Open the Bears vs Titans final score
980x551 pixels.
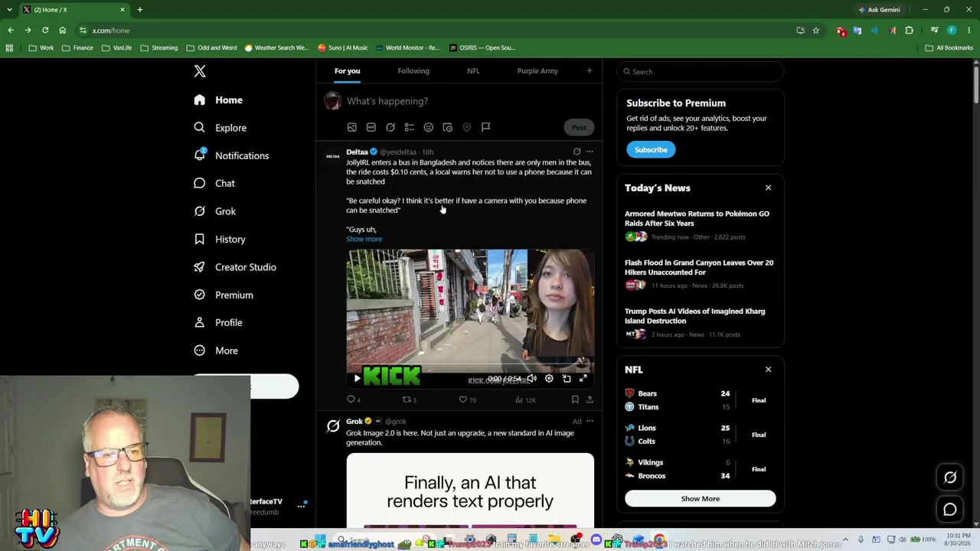[x=700, y=400]
